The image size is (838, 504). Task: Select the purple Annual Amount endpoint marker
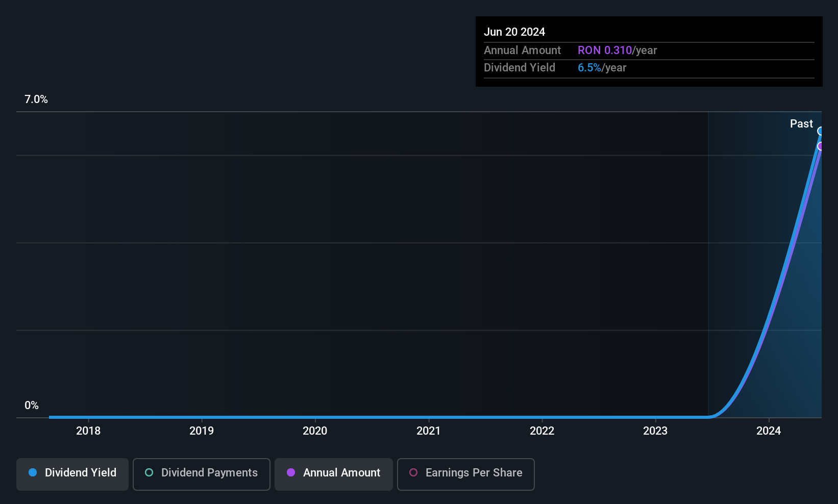pos(820,146)
